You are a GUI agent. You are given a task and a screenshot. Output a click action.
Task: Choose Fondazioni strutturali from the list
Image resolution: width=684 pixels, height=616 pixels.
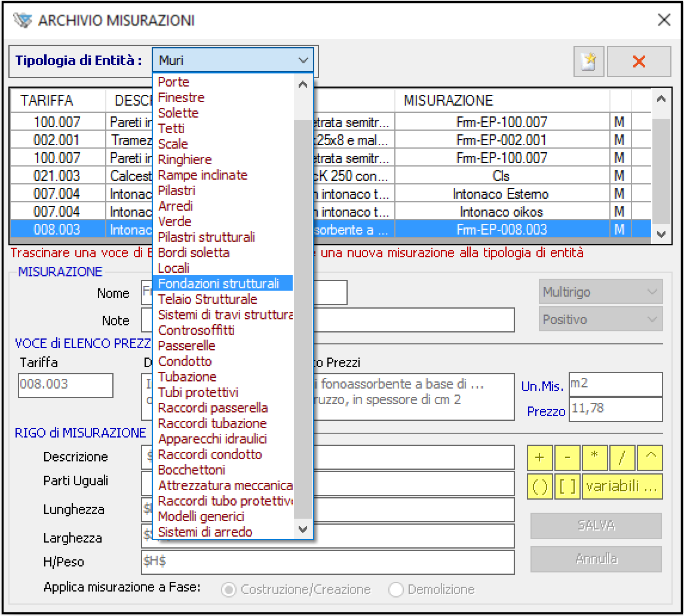[x=219, y=284]
